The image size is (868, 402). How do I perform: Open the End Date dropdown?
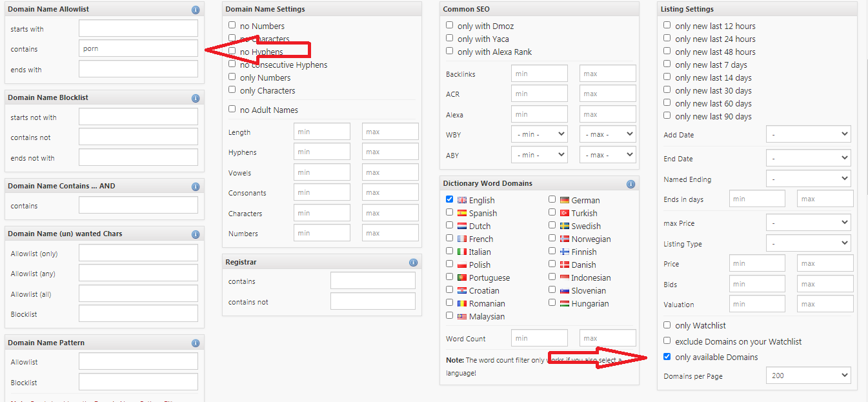pyautogui.click(x=809, y=158)
